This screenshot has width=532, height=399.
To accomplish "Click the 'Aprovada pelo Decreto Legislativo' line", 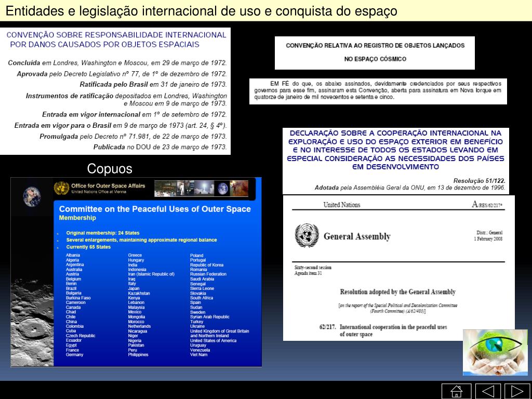I will tap(122, 74).
